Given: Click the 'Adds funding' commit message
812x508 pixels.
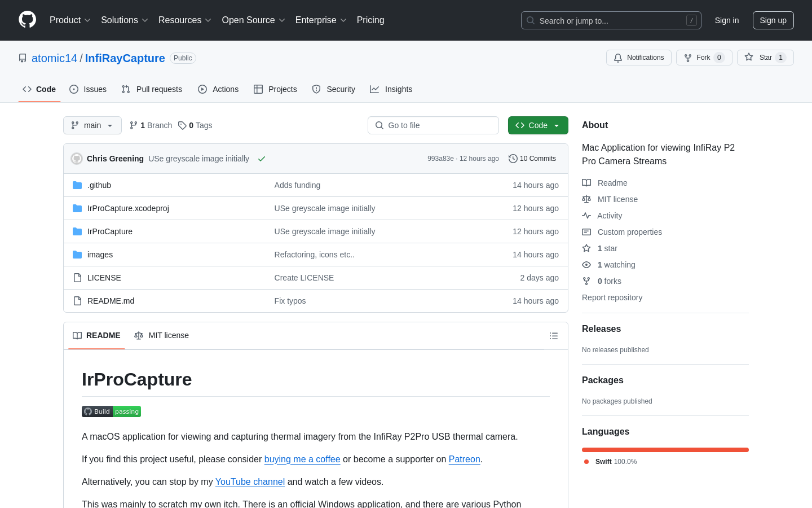Looking at the screenshot, I should coord(297,185).
